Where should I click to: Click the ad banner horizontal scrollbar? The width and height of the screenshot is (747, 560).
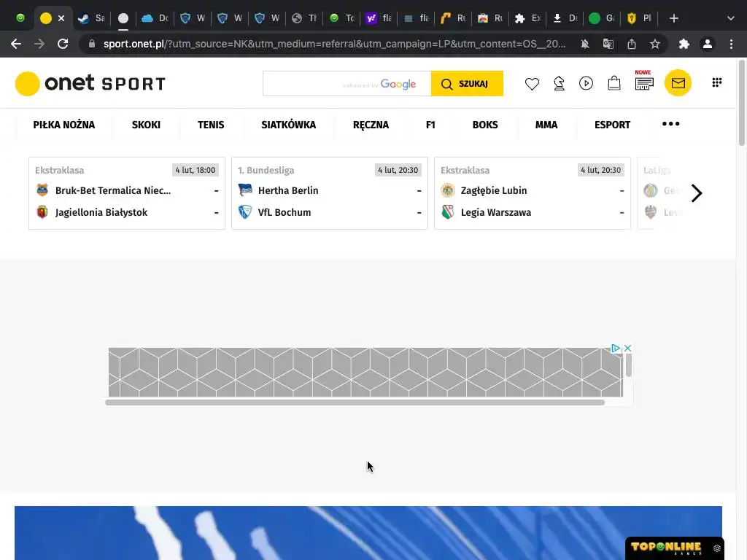[x=355, y=402]
